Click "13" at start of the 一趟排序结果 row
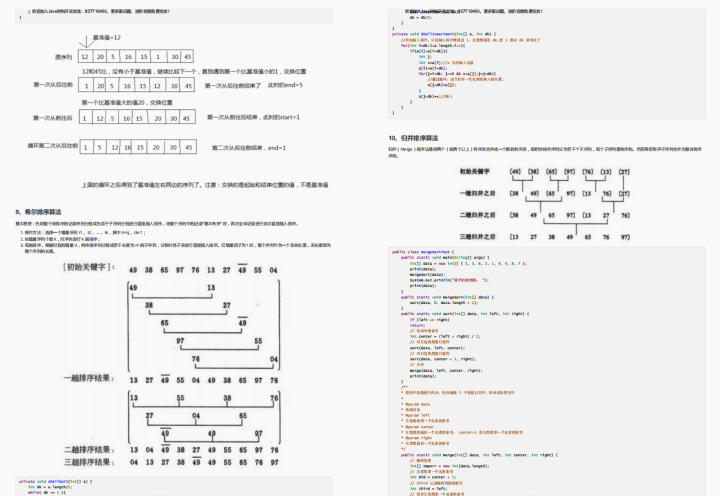The width and height of the screenshot is (720, 496). coord(134,380)
